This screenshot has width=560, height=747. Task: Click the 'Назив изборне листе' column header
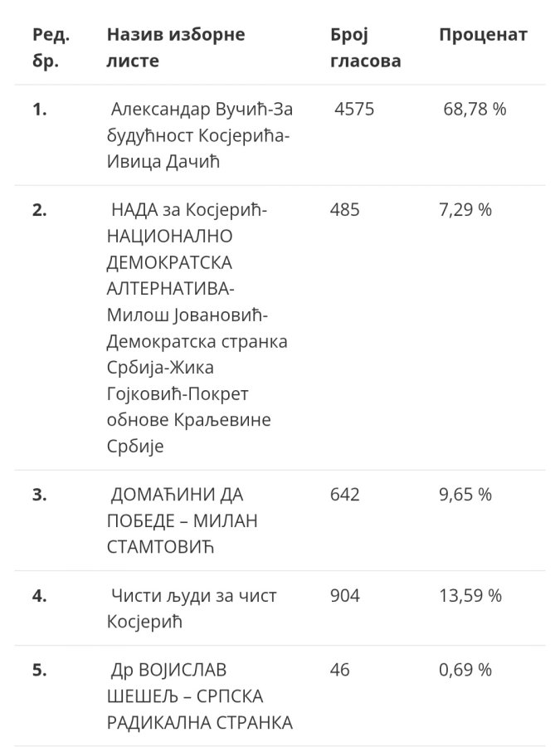[176, 47]
